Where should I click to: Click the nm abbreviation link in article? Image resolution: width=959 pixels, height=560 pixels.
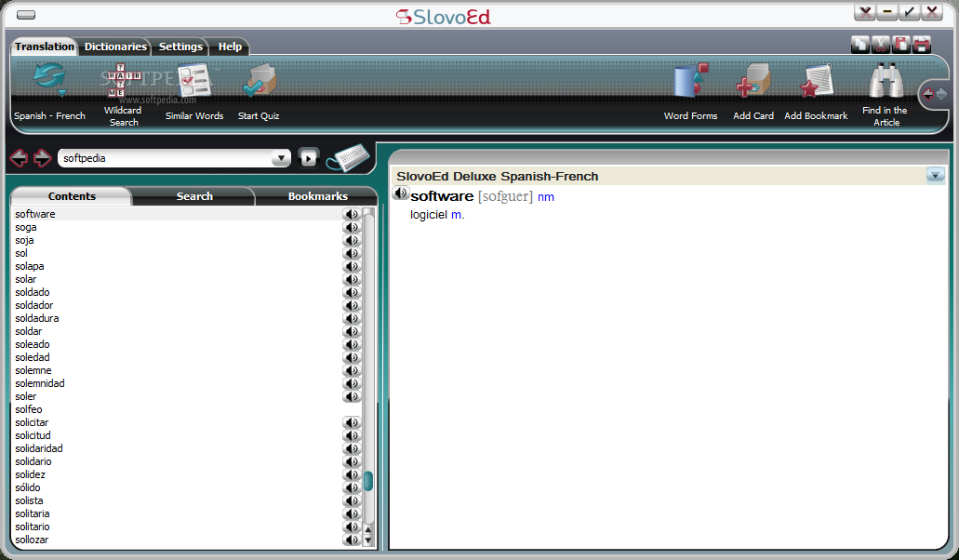pyautogui.click(x=546, y=197)
